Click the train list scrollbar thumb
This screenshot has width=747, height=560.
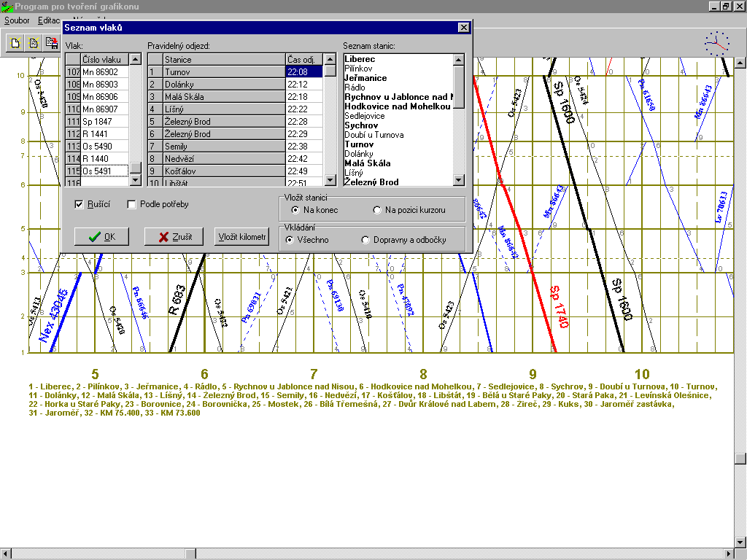(136, 168)
